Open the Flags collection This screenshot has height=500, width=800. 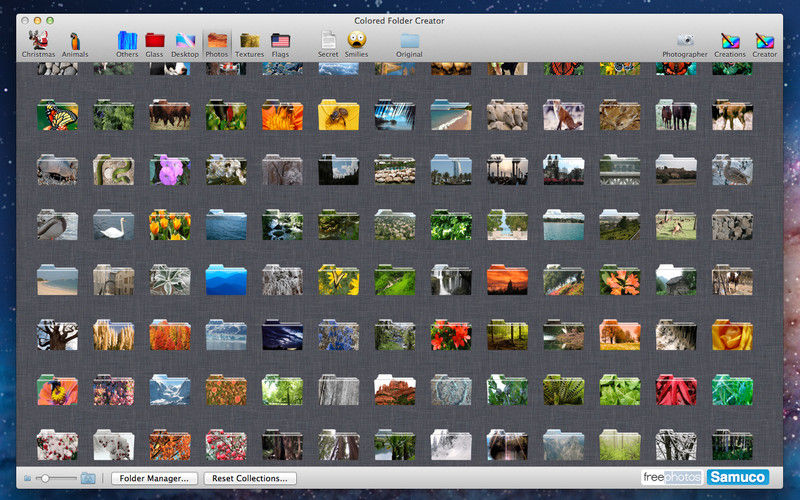coord(280,44)
